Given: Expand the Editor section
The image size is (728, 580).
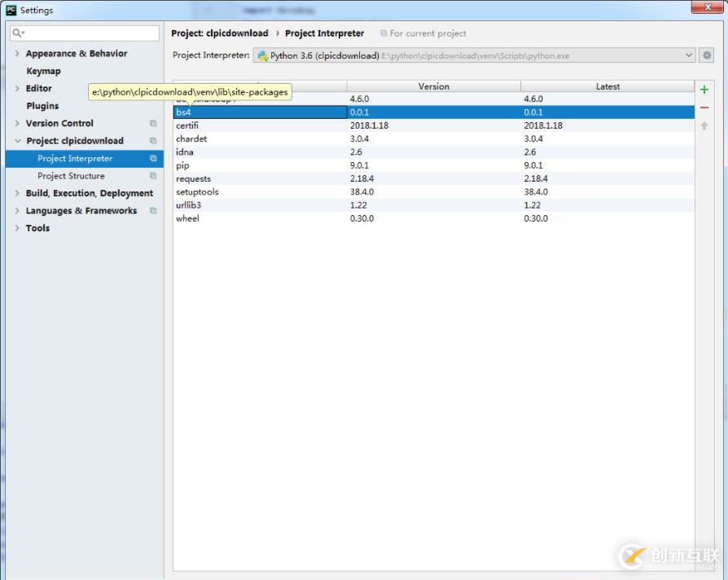Looking at the screenshot, I should pos(17,88).
